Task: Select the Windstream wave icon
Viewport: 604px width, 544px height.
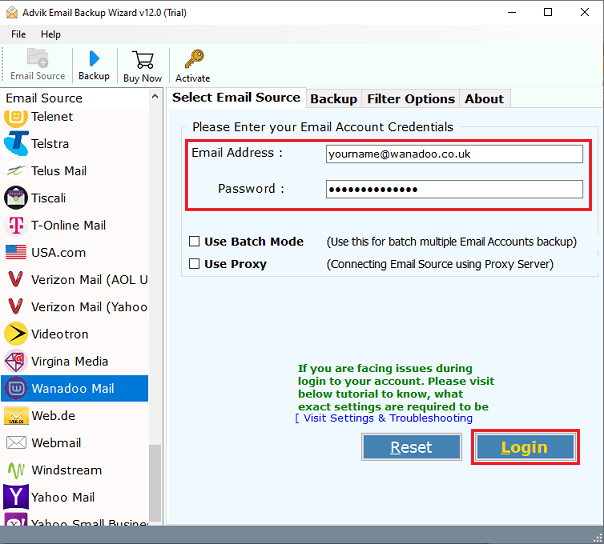Action: pos(16,470)
